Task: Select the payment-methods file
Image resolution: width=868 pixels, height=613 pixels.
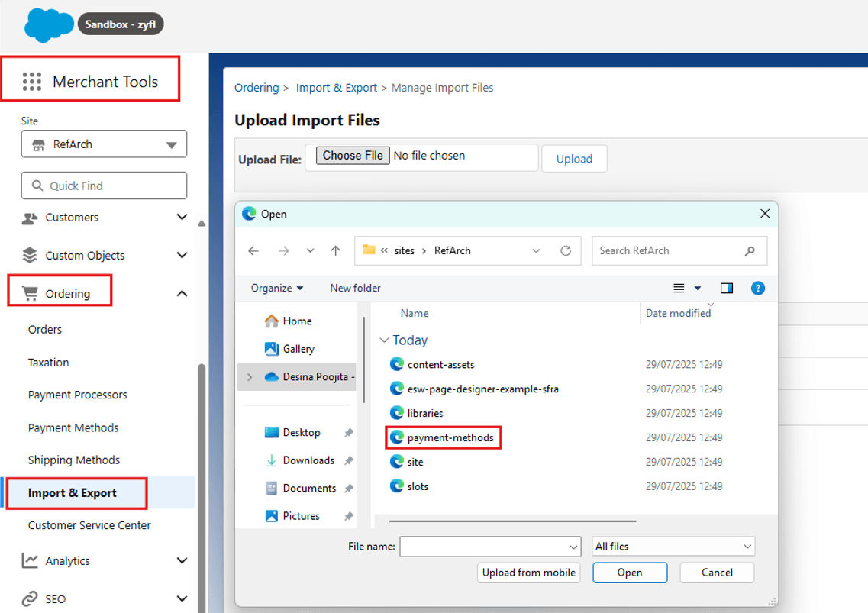Action: [x=443, y=437]
